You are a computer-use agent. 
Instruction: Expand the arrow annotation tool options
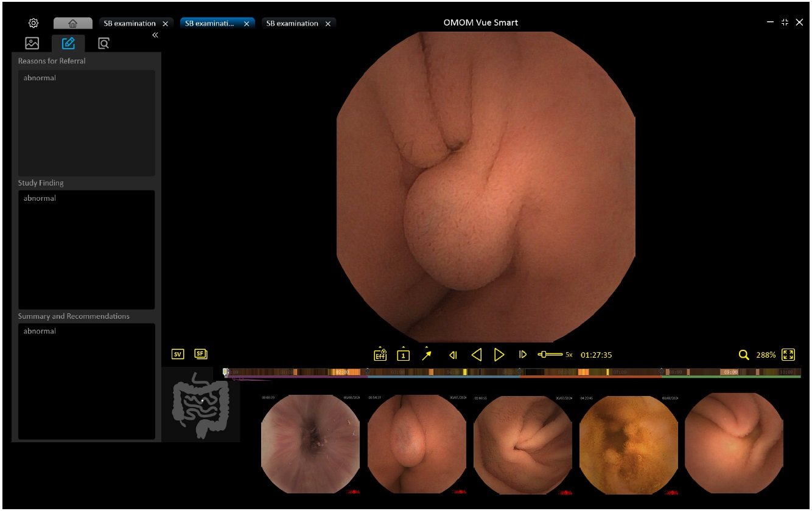(x=427, y=354)
